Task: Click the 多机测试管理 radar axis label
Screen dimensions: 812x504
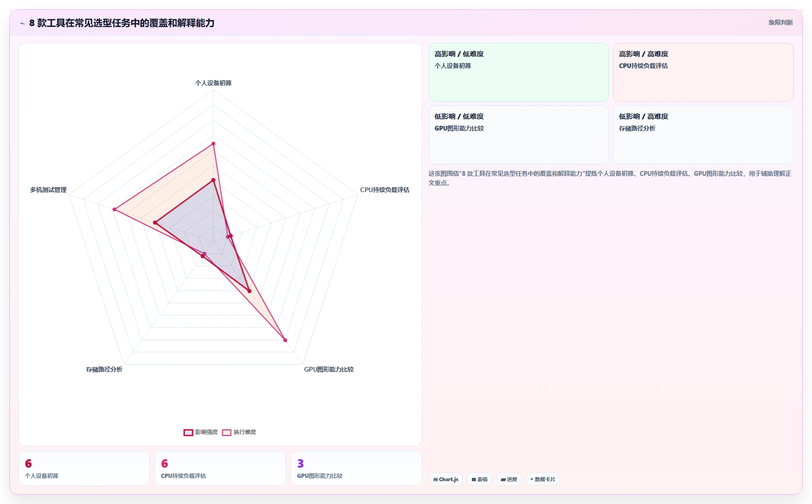Action: (x=48, y=190)
